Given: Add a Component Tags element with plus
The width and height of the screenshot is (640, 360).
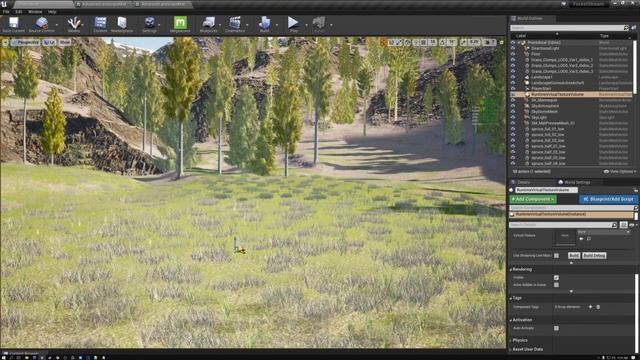Looking at the screenshot, I should [590, 307].
